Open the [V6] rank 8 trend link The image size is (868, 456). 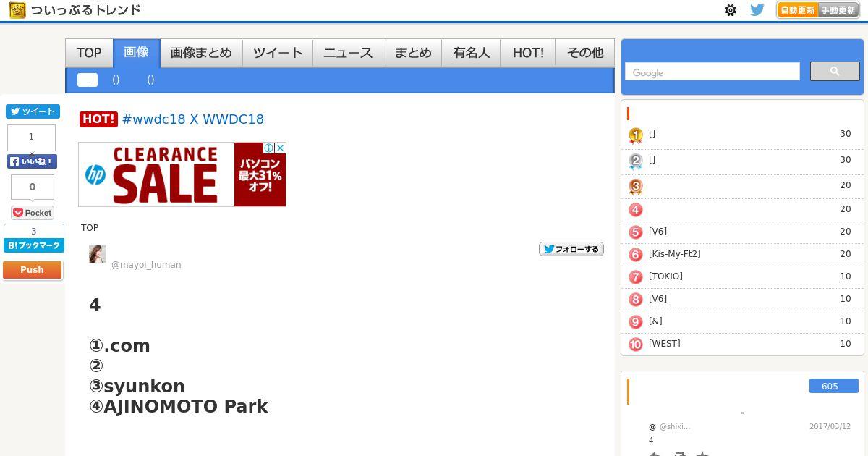(658, 299)
